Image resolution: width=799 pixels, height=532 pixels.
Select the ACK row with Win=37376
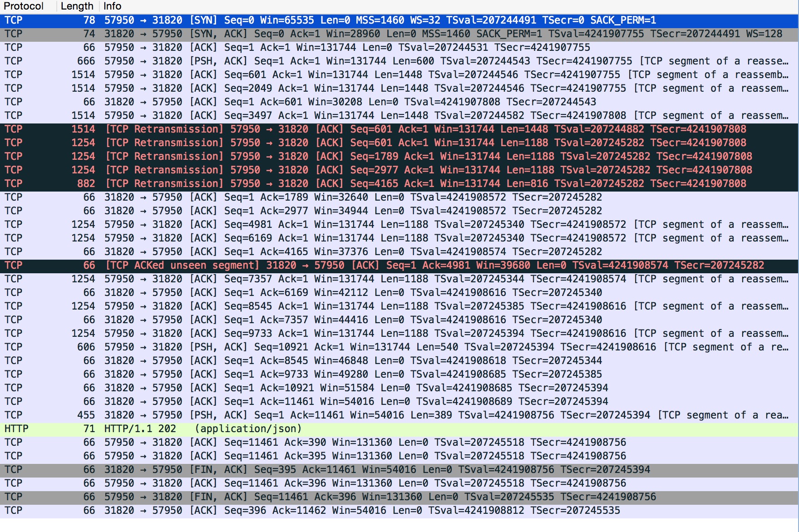pos(272,251)
